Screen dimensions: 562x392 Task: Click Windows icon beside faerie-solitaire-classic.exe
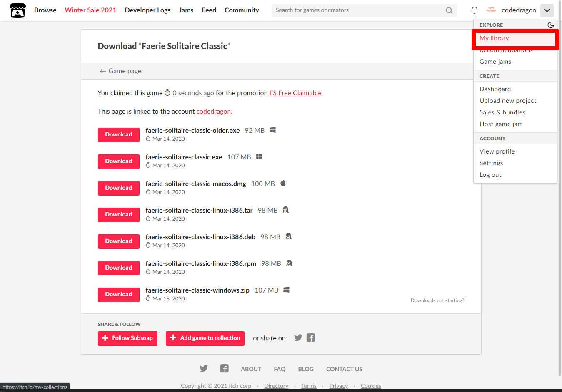pos(259,156)
